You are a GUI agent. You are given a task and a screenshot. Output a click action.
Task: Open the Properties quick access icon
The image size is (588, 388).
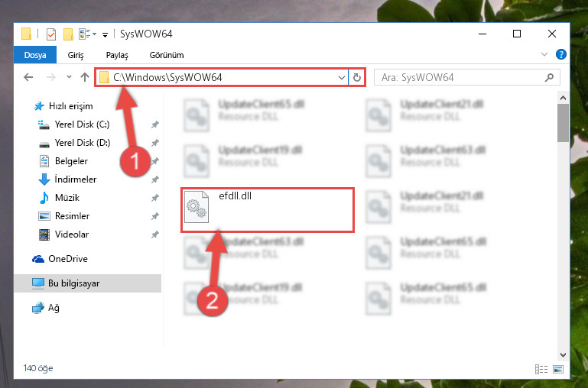pyautogui.click(x=51, y=34)
